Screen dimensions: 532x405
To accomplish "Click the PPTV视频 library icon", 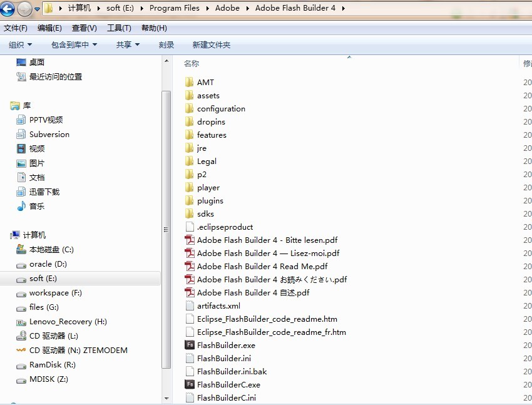I will pyautogui.click(x=21, y=120).
